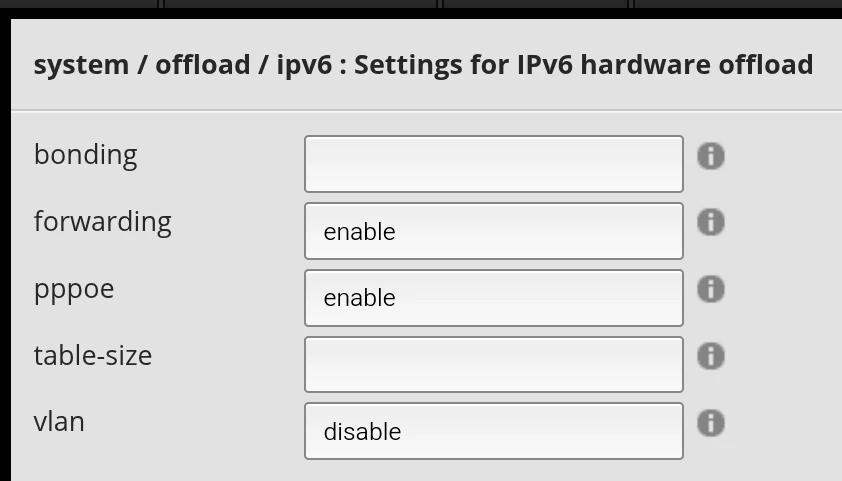
Task: Open the pppoe help info icon
Action: pyautogui.click(x=710, y=289)
